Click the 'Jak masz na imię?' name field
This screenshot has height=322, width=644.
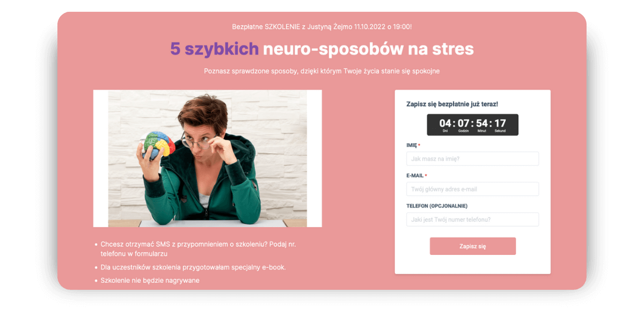[x=472, y=159]
